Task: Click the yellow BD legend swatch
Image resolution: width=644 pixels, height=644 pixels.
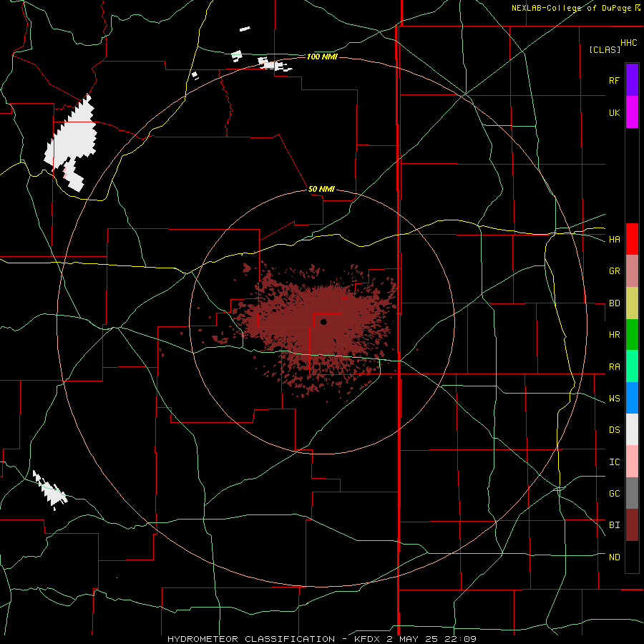Action: click(x=632, y=303)
